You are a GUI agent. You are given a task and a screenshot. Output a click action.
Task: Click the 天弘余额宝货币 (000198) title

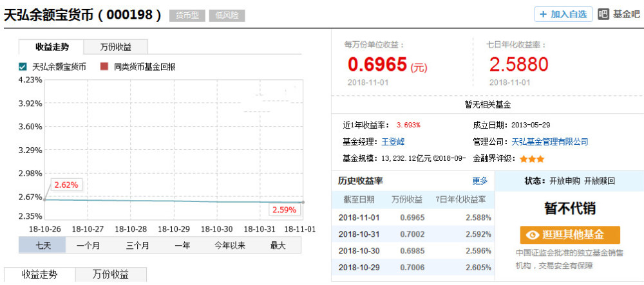click(x=83, y=15)
